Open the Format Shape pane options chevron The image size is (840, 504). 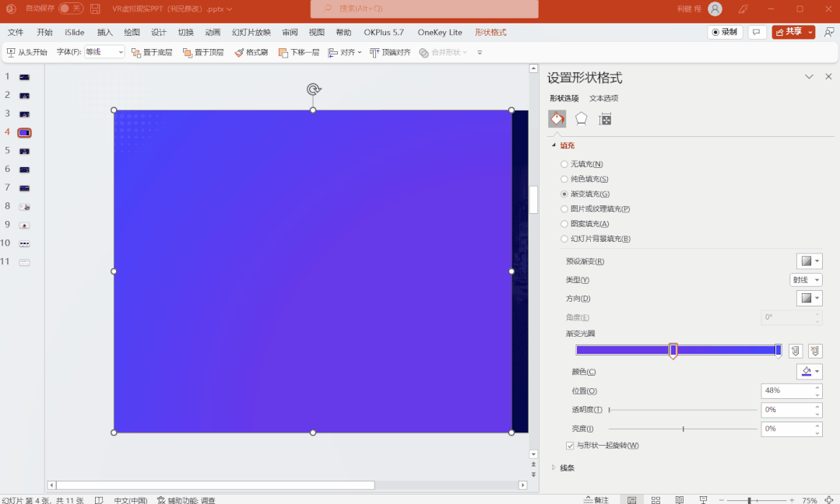click(809, 76)
